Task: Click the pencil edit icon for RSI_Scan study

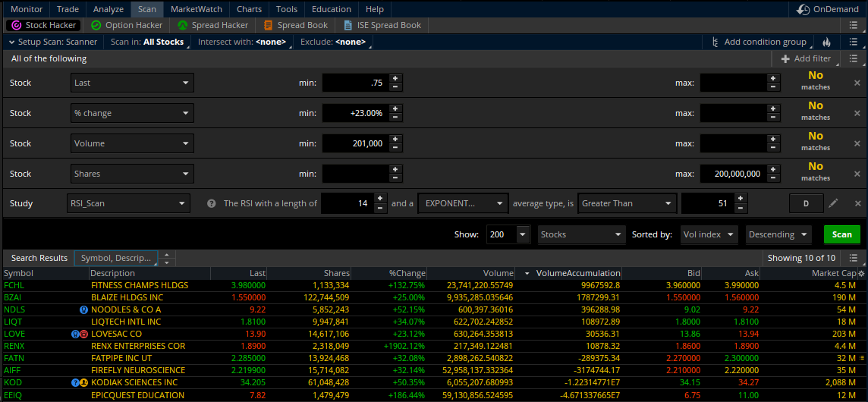Action: click(833, 203)
